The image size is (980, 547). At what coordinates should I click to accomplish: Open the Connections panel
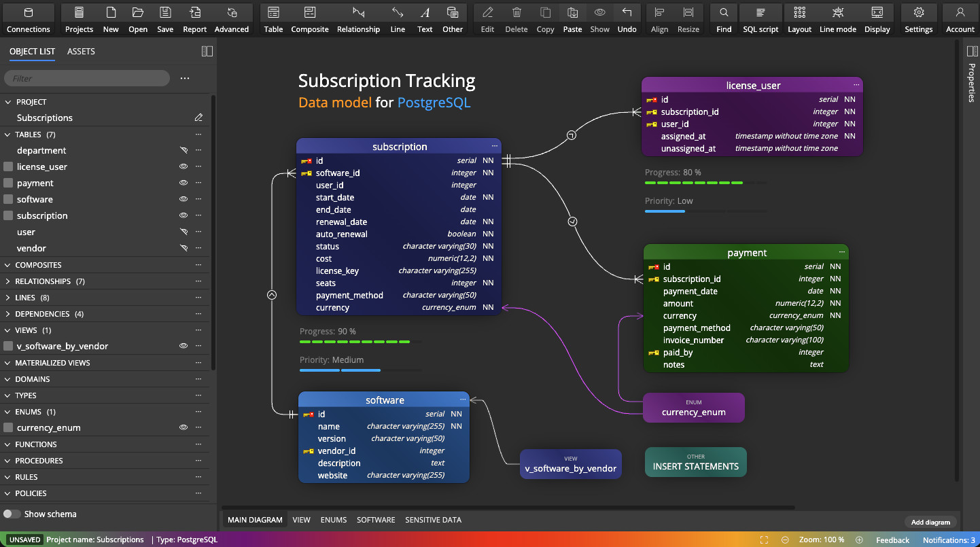pos(29,18)
